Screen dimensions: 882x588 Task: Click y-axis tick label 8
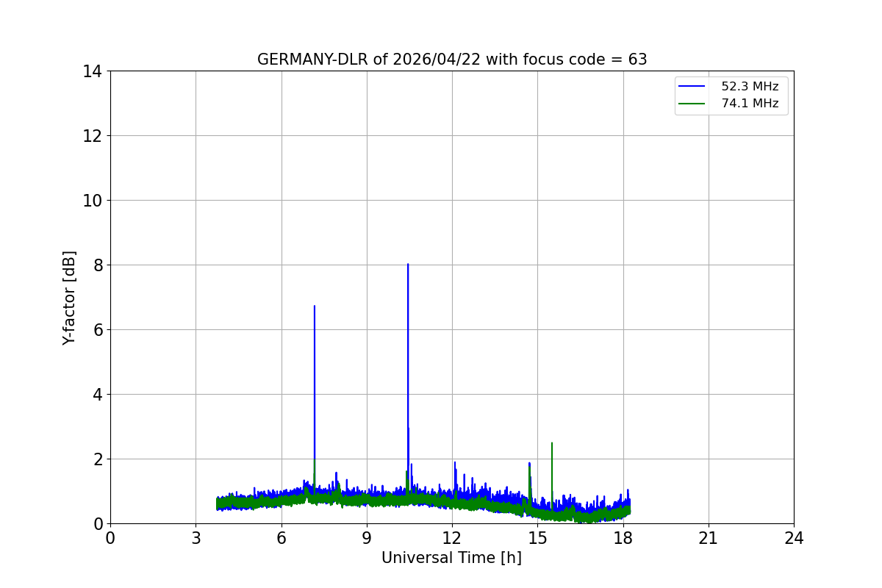(98, 265)
